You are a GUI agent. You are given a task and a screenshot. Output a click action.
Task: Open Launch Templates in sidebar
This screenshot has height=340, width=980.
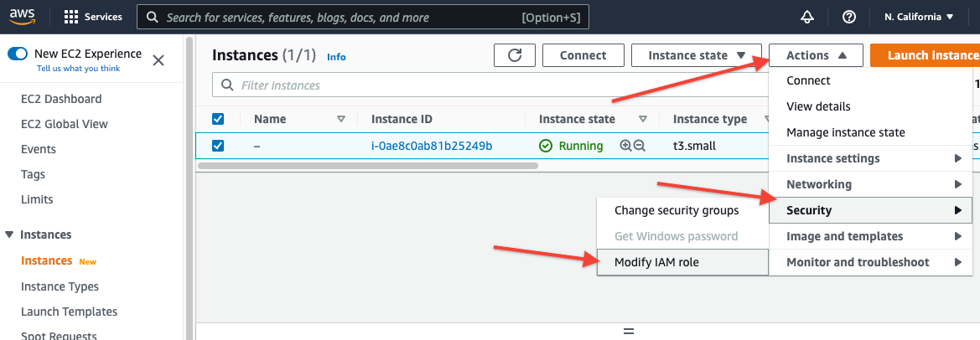coord(69,312)
